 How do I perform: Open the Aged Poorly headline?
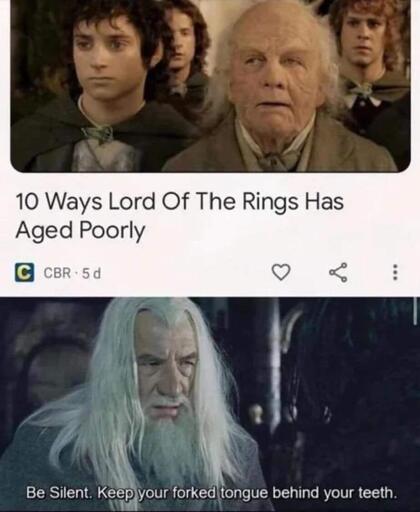tap(179, 216)
